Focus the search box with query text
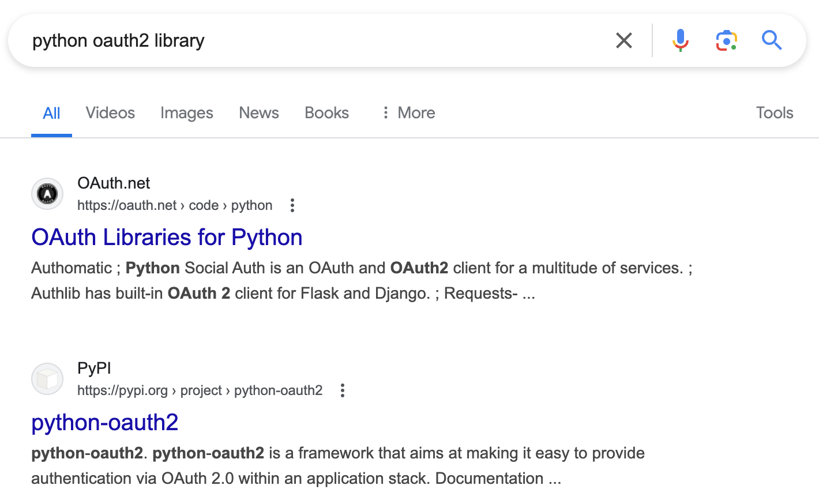 [288, 40]
